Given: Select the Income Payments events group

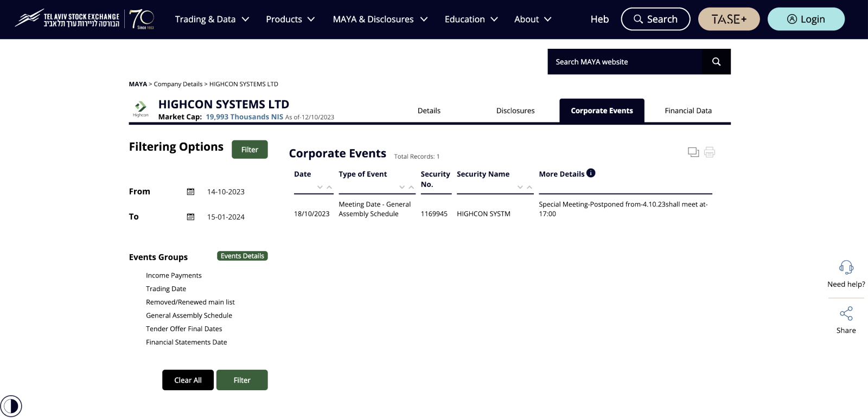Looking at the screenshot, I should 174,275.
